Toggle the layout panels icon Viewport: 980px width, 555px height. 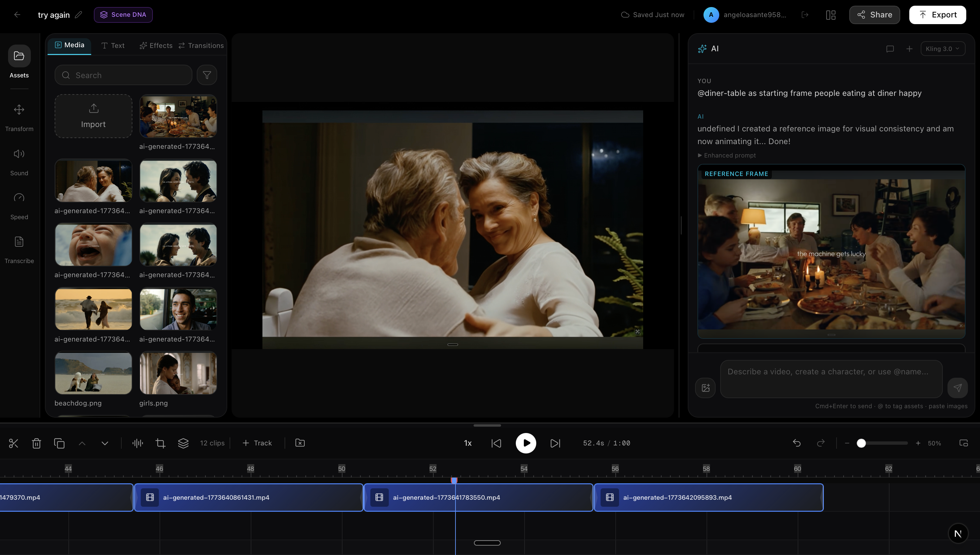pos(831,15)
